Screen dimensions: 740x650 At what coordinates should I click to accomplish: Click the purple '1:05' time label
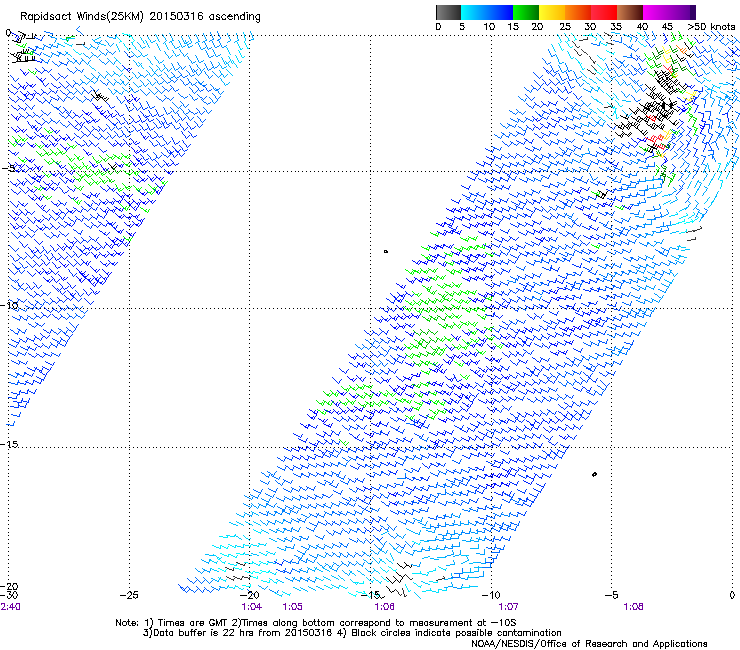(x=292, y=607)
